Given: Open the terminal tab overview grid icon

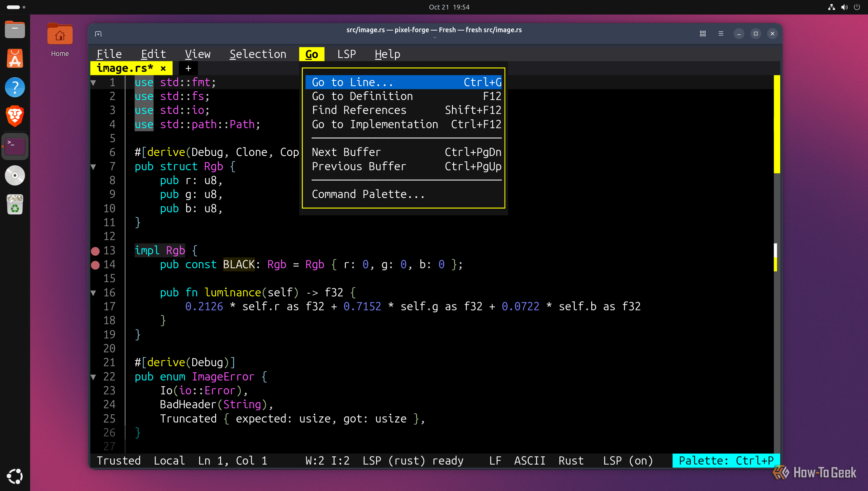Looking at the screenshot, I should click(703, 34).
